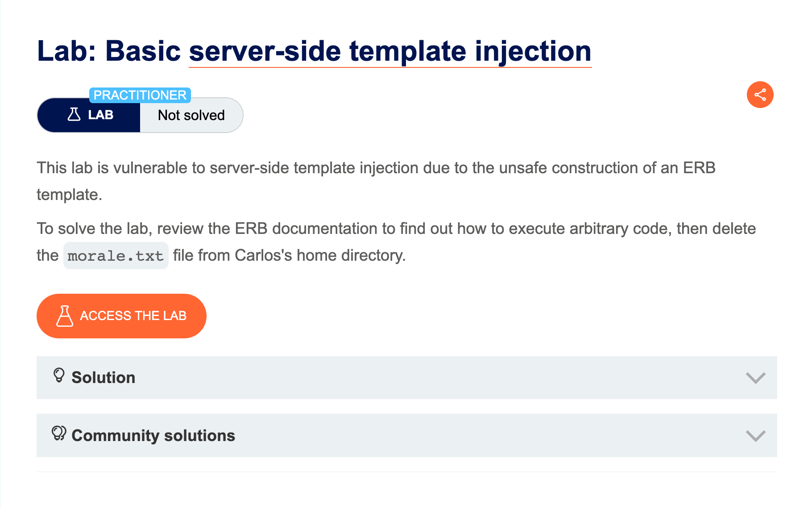The image size is (812, 508).
Task: Follow the "server-side template injection" title link
Action: 390,51
